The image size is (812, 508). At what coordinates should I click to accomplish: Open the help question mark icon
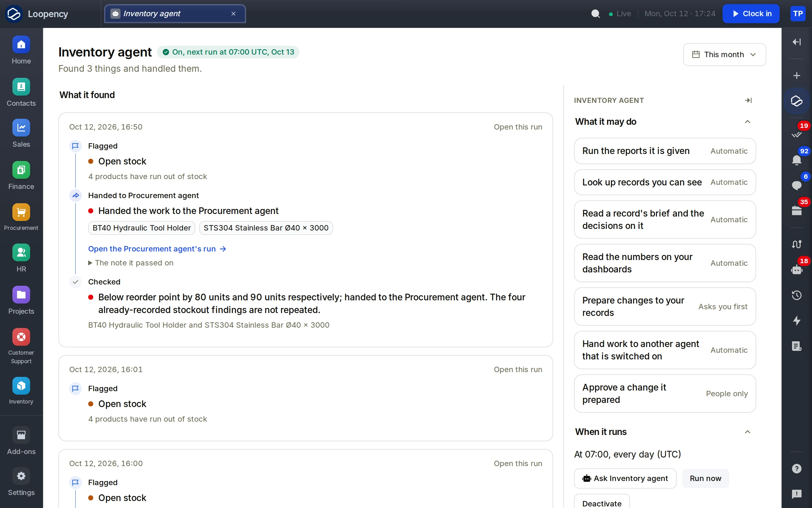[x=796, y=469]
